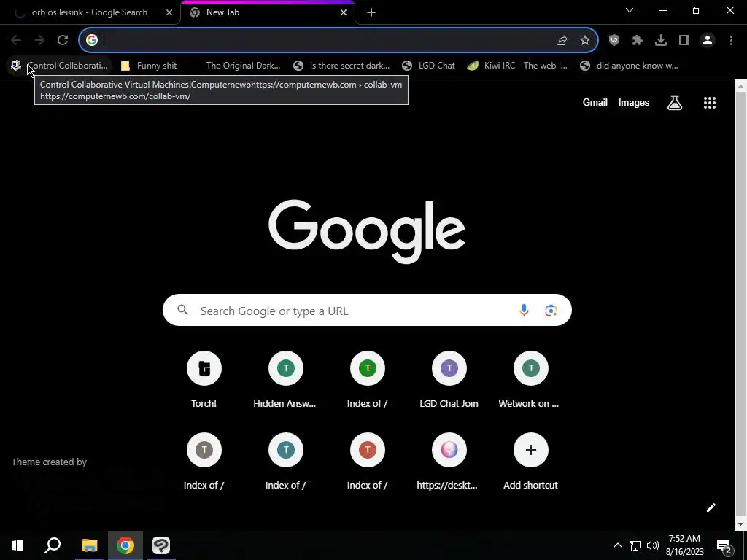Reload the page with the refresh icon

tap(63, 41)
